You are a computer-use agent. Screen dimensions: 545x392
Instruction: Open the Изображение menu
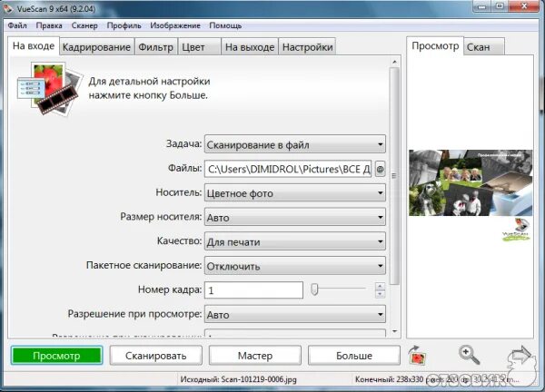point(175,25)
